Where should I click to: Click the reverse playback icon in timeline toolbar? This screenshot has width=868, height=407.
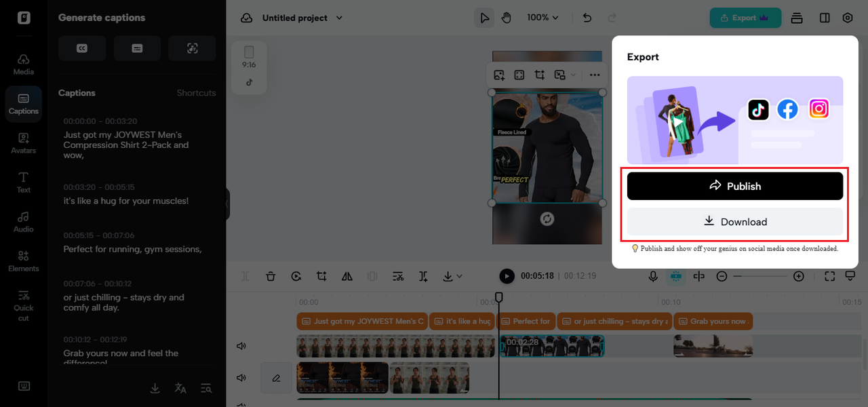click(296, 276)
